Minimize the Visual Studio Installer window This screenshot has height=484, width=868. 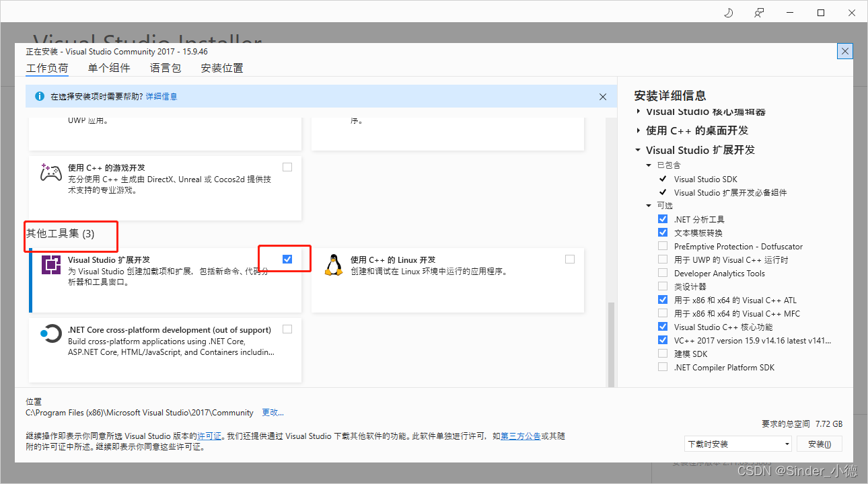tap(790, 13)
